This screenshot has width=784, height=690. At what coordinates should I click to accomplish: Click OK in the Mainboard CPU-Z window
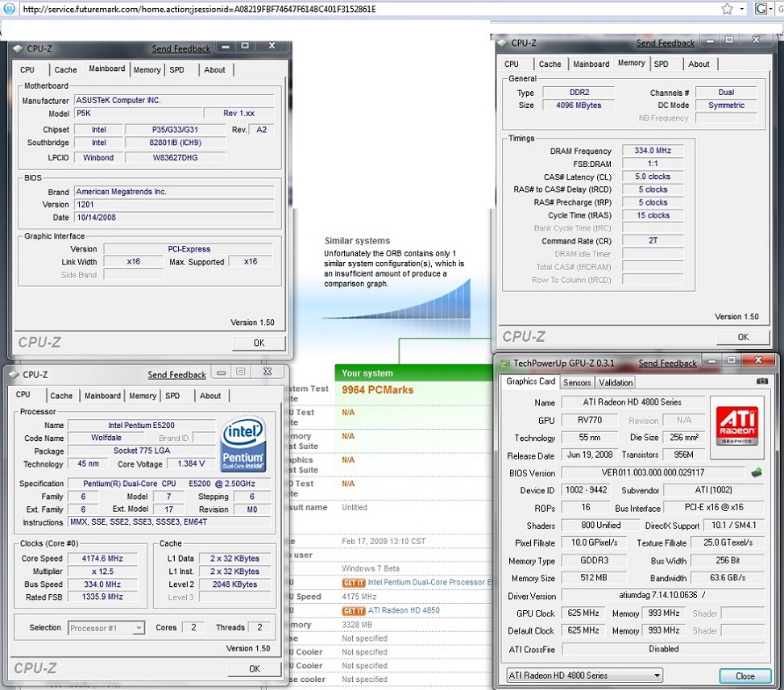259,343
